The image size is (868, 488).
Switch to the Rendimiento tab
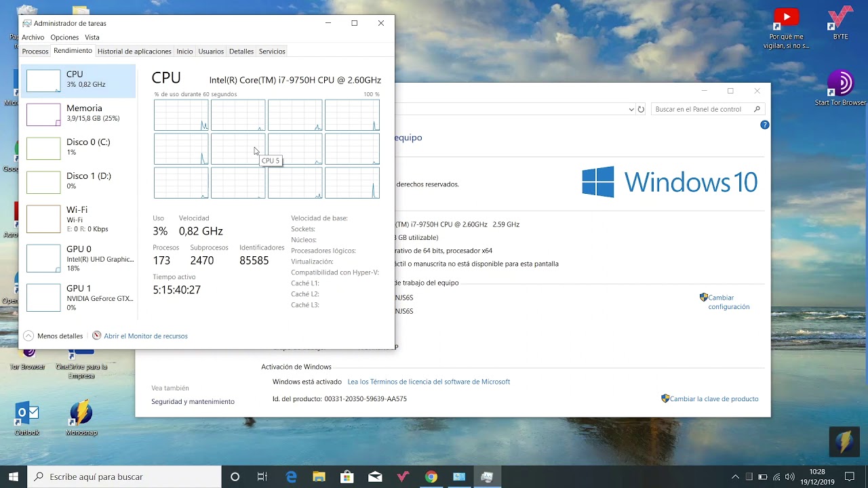coord(73,51)
